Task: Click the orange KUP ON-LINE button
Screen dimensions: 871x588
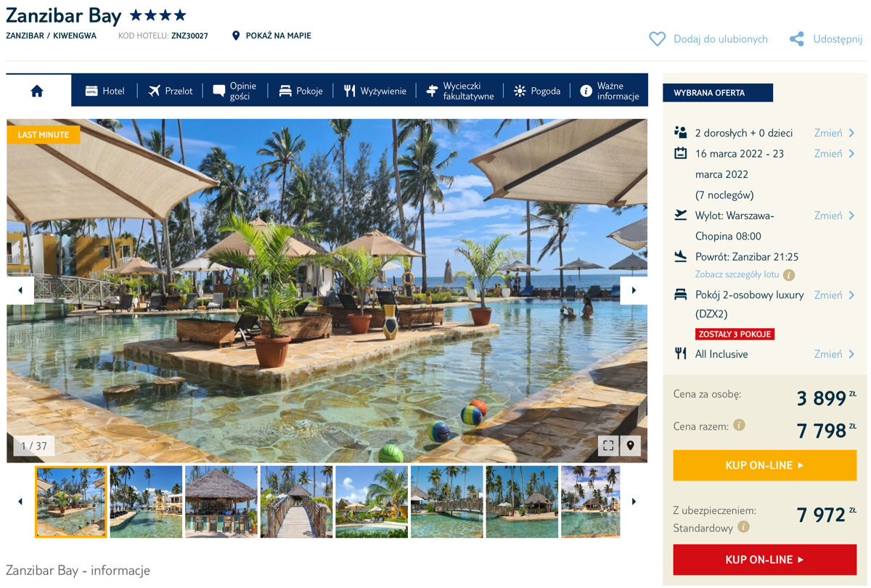Action: 764,465
